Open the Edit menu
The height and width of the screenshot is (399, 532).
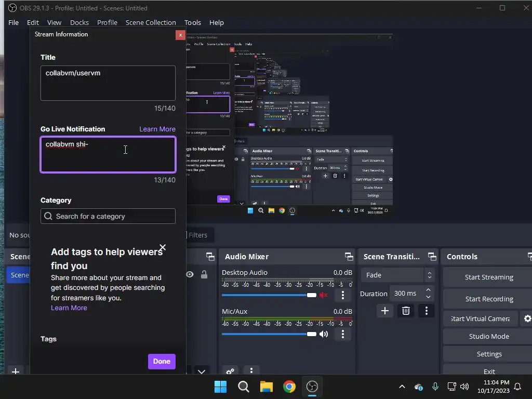point(33,22)
